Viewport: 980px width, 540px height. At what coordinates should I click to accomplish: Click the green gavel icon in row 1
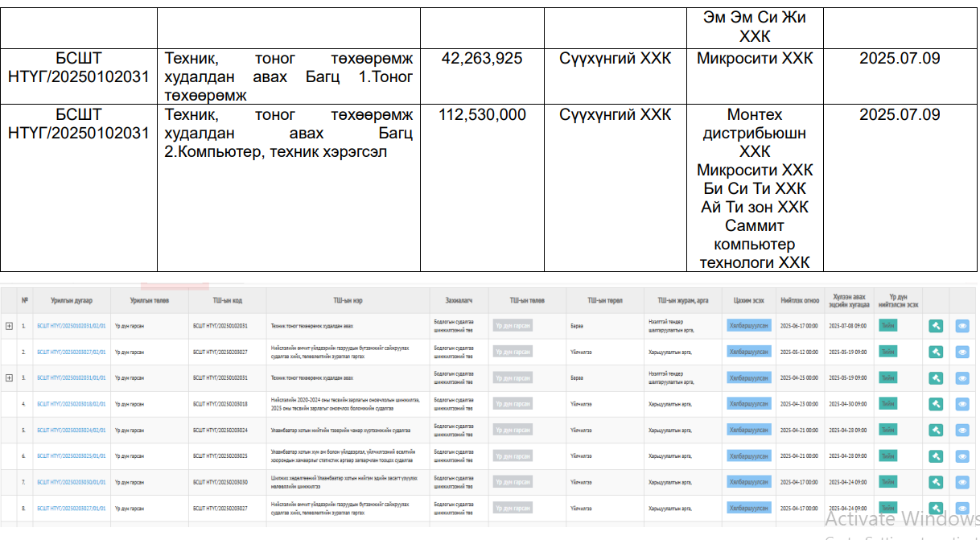click(x=936, y=326)
